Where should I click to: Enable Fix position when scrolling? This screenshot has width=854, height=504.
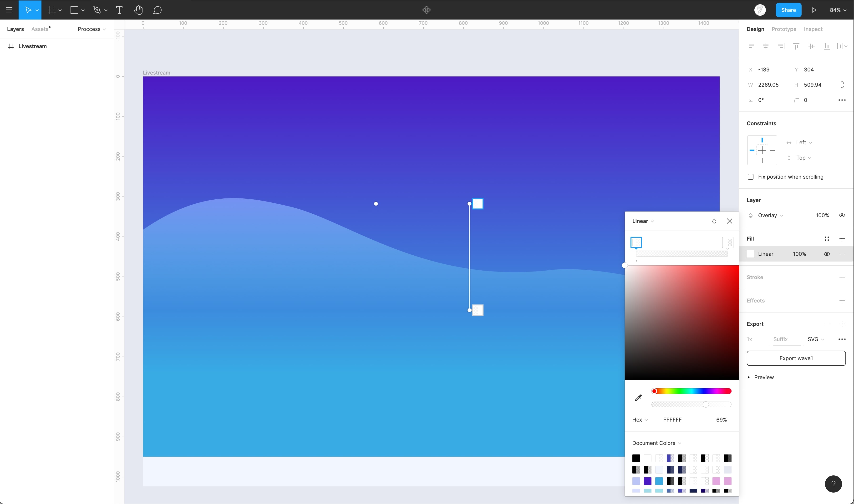[x=751, y=176]
